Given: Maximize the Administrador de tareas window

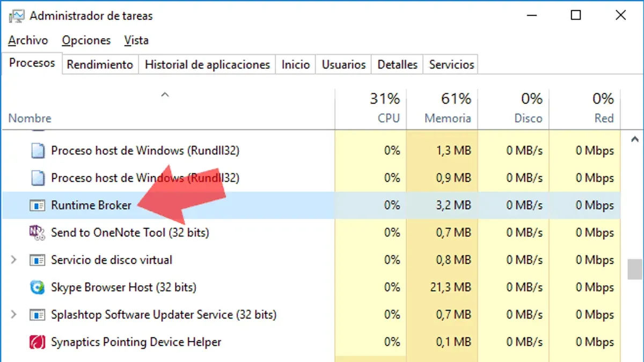Looking at the screenshot, I should (x=576, y=16).
